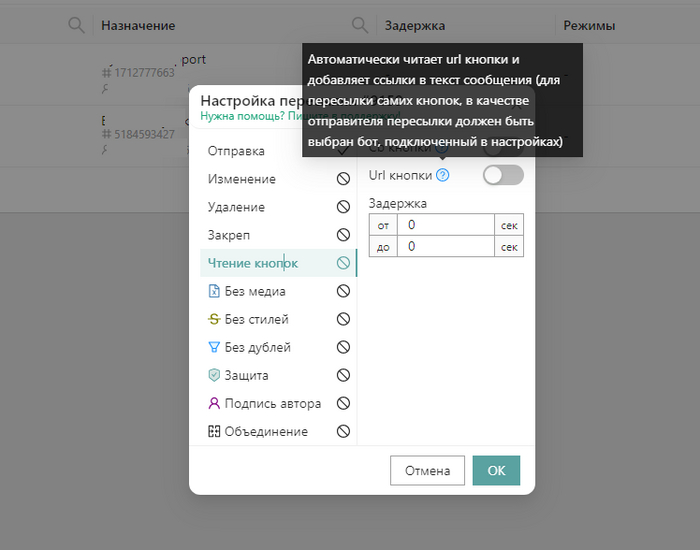Click the Без медиа file icon
Viewport: 700px width, 550px height.
[x=214, y=291]
